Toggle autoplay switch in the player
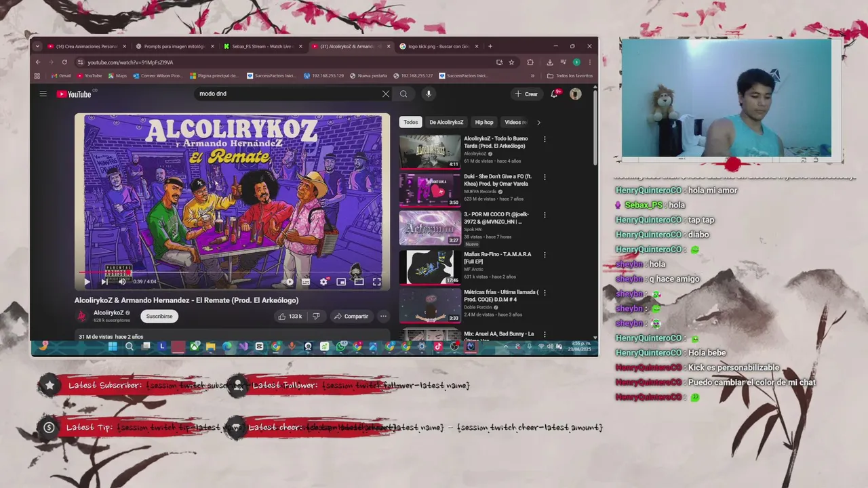 point(290,282)
